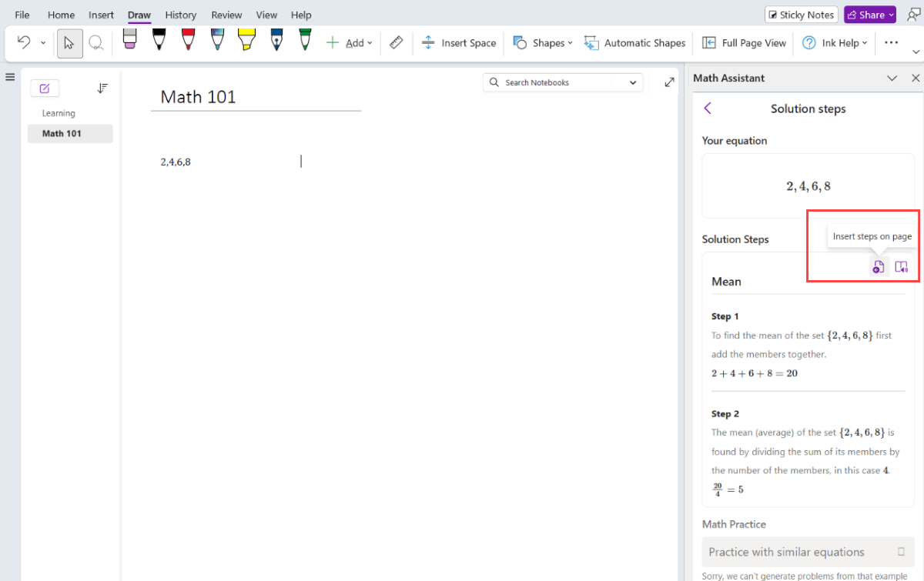Switch to the View tab
The image size is (924, 581).
(266, 15)
